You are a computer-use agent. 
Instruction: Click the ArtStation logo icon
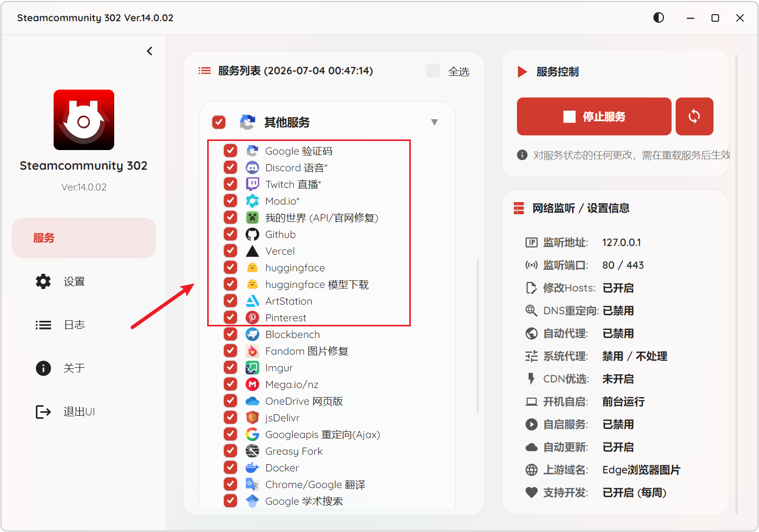[x=252, y=301]
